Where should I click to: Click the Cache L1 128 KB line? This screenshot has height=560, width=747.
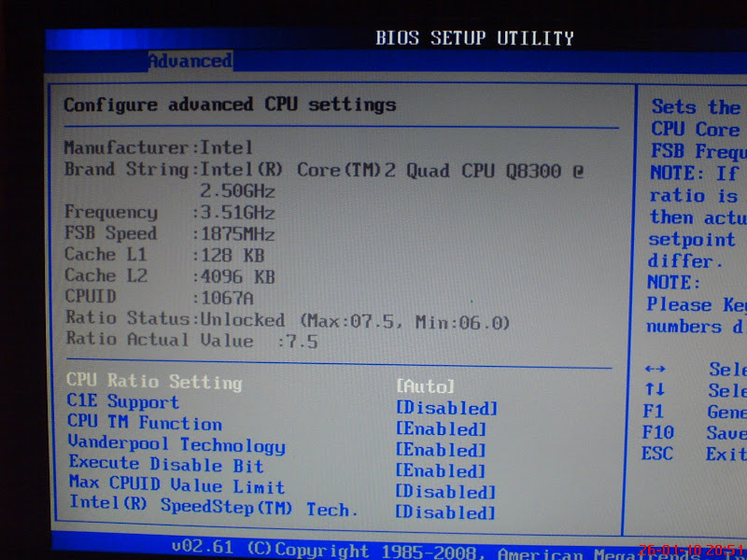pos(164,255)
